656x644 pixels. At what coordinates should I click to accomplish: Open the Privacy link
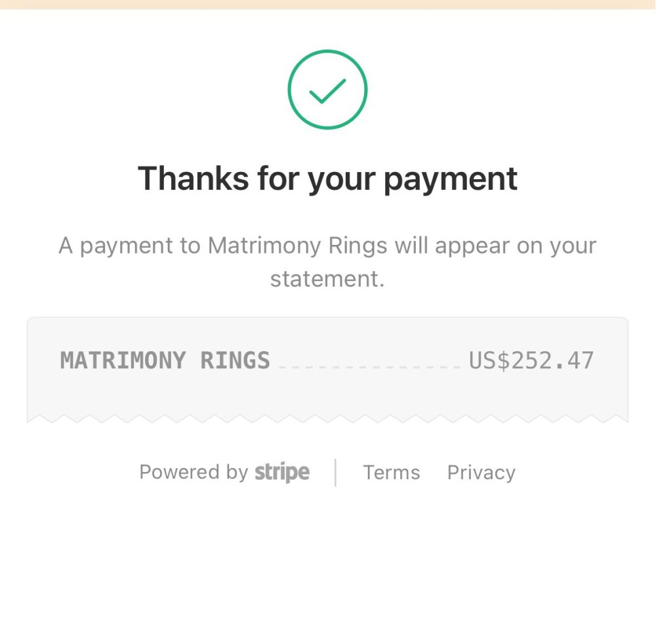pyautogui.click(x=482, y=473)
